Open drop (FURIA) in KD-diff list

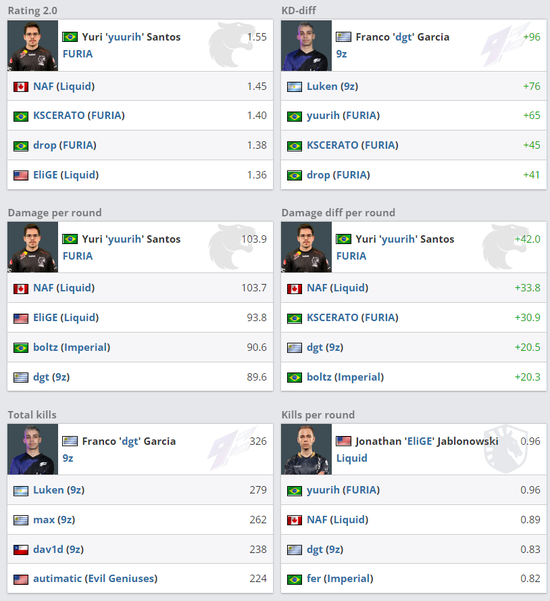338,175
